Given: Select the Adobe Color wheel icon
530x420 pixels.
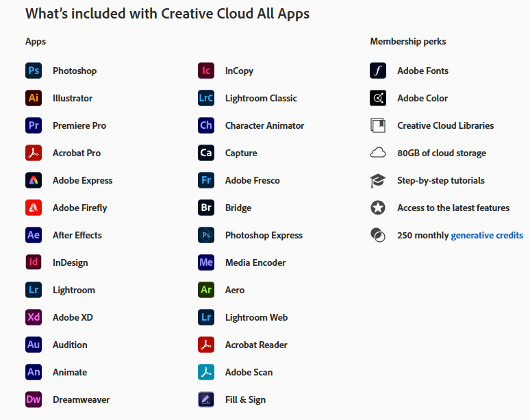Looking at the screenshot, I should (378, 98).
